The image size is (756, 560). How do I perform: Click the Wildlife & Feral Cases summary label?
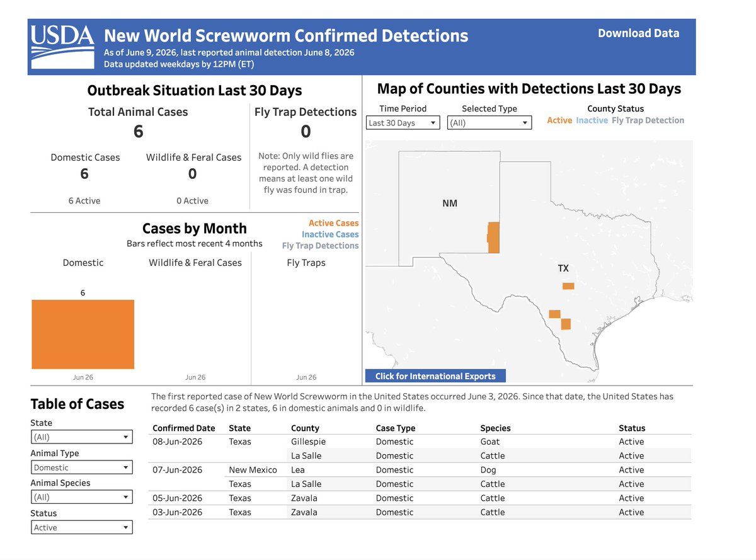[194, 157]
